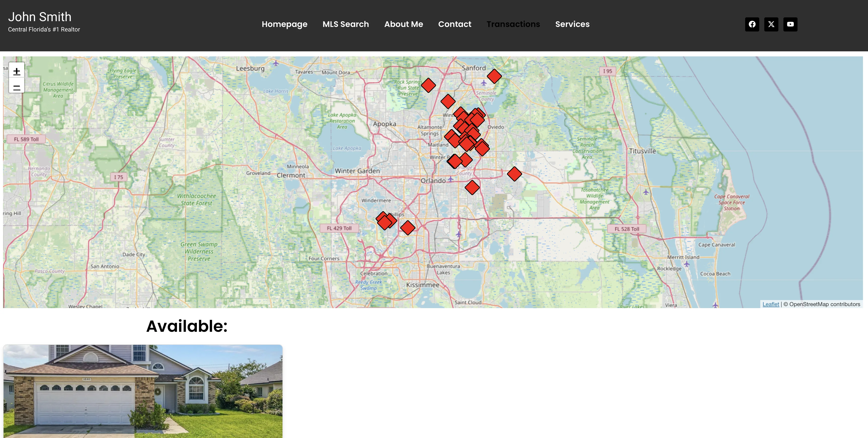This screenshot has height=438, width=868.
Task: Zoom out the map with minus button
Action: pos(17,87)
